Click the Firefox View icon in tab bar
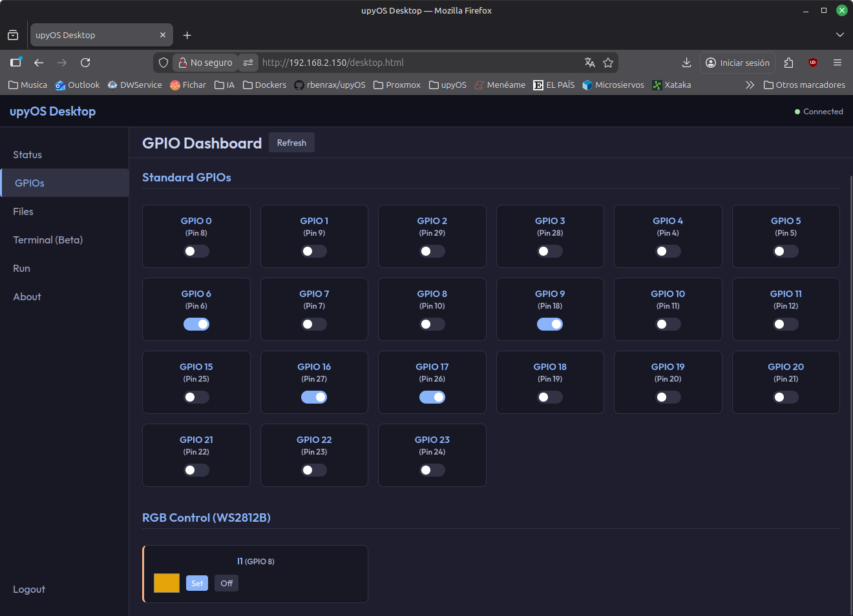 point(13,35)
